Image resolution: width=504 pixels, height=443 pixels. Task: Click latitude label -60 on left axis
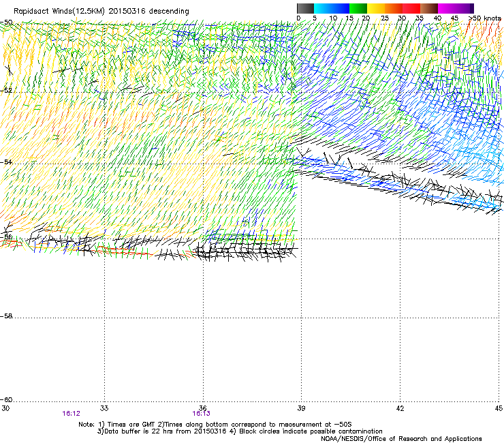coord(6,400)
